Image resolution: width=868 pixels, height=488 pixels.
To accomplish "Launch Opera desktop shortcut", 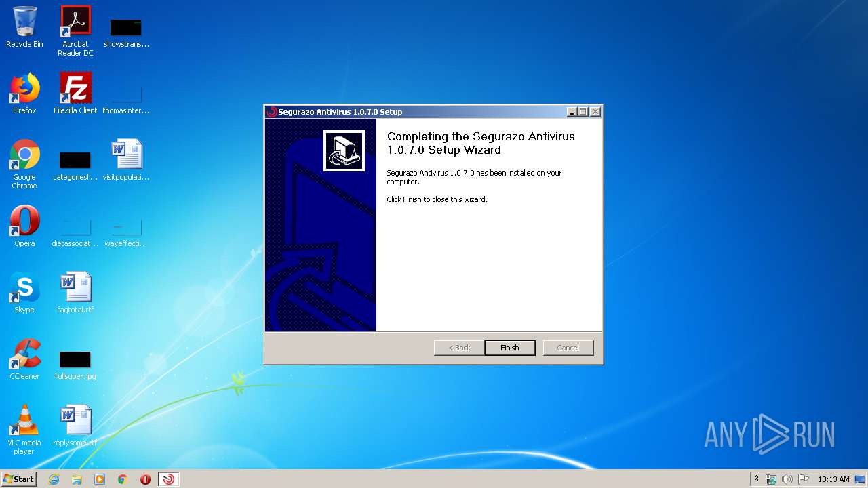I will point(24,226).
